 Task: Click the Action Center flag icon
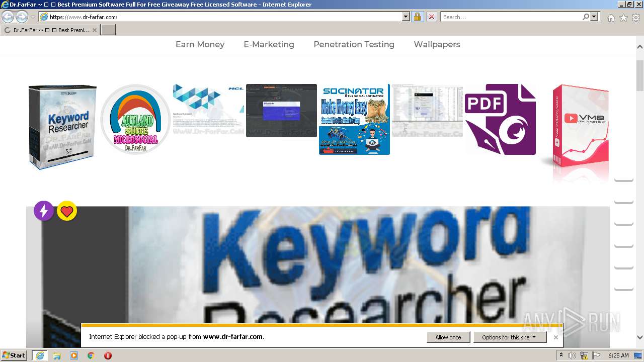tap(597, 355)
